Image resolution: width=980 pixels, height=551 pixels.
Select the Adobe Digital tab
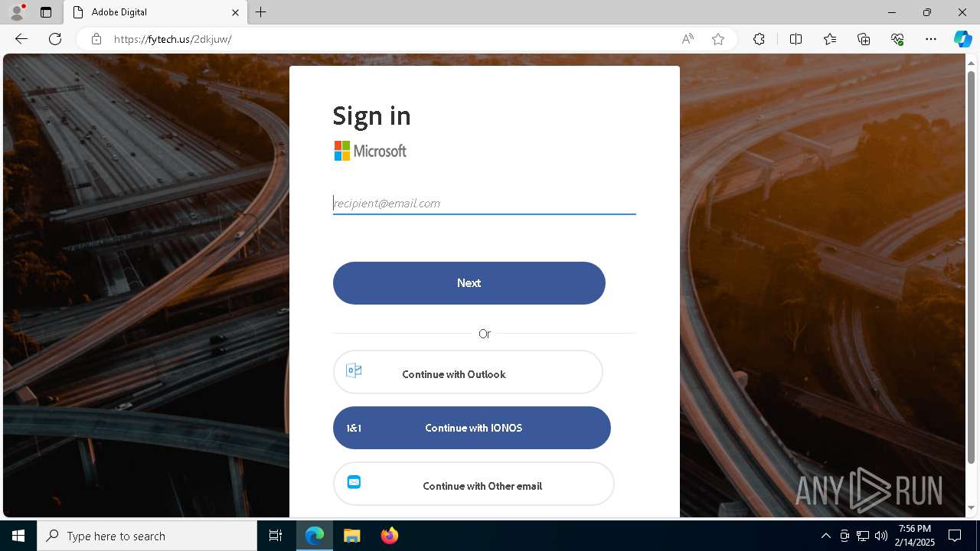click(154, 12)
